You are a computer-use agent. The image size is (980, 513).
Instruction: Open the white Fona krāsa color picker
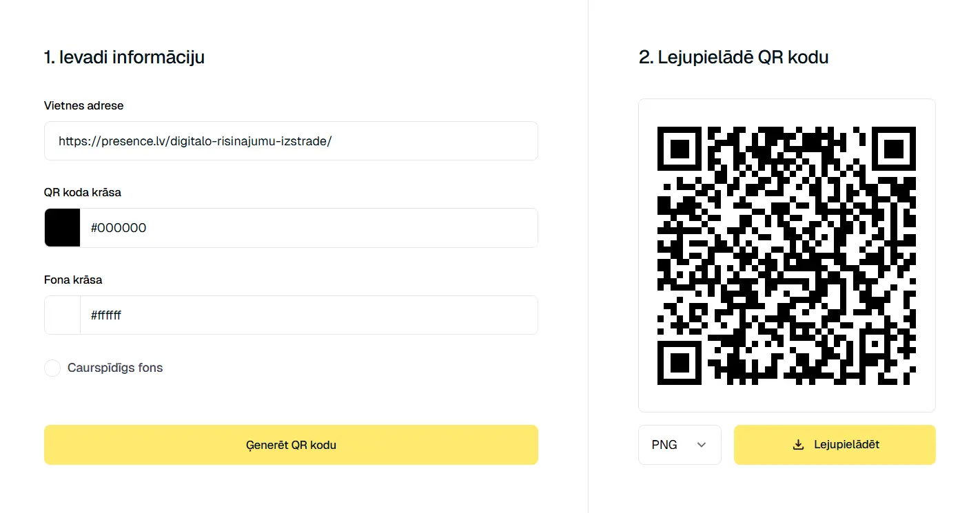pyautogui.click(x=62, y=315)
